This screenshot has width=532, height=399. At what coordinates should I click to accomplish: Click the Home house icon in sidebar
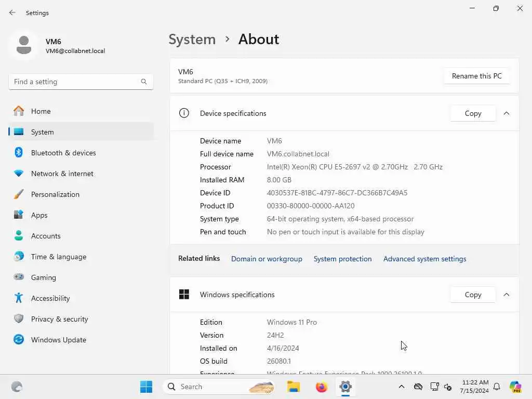19,111
